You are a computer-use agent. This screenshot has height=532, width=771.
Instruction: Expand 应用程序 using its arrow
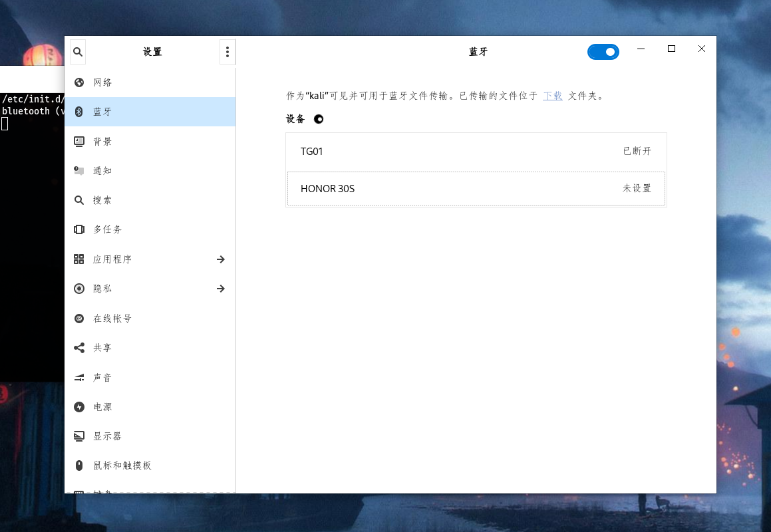[x=220, y=259]
